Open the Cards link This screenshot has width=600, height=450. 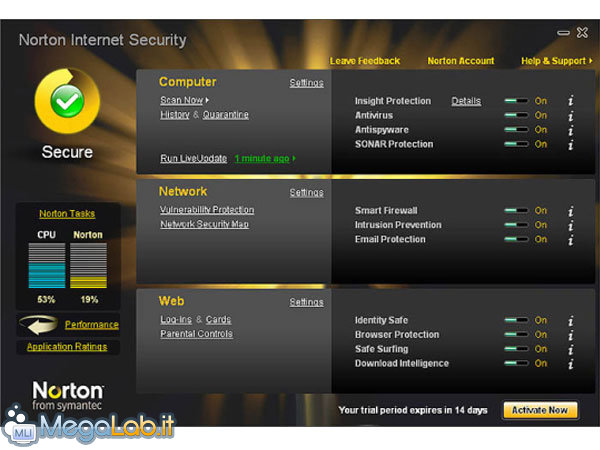[x=218, y=320]
